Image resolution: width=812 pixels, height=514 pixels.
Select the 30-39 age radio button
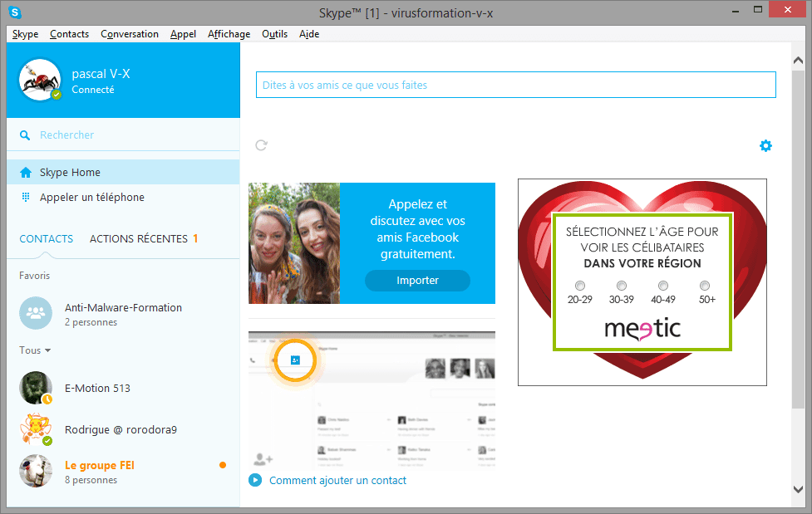click(621, 286)
